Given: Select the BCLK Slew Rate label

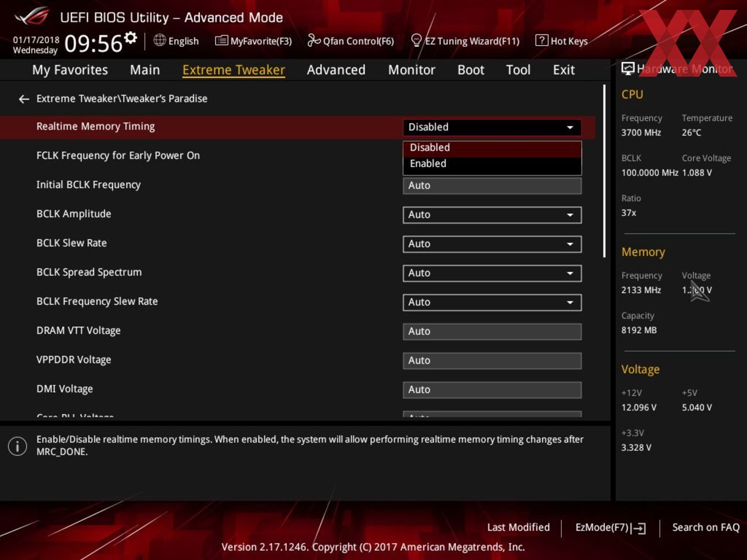Looking at the screenshot, I should pos(71,243).
